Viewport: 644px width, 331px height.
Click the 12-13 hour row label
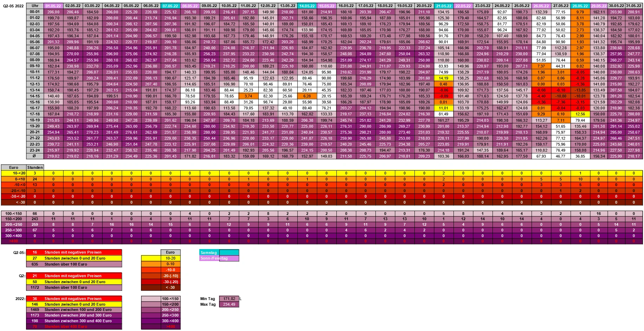pos(35,84)
